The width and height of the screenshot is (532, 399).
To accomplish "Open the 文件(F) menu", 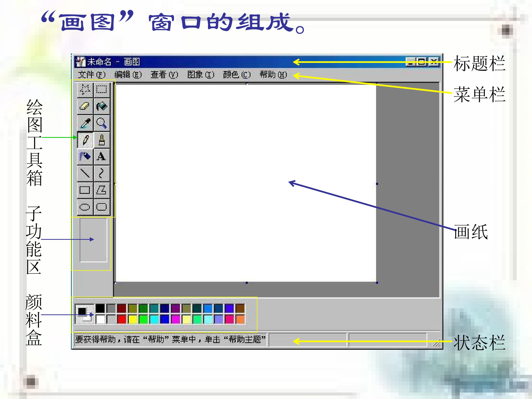I will click(x=92, y=75).
